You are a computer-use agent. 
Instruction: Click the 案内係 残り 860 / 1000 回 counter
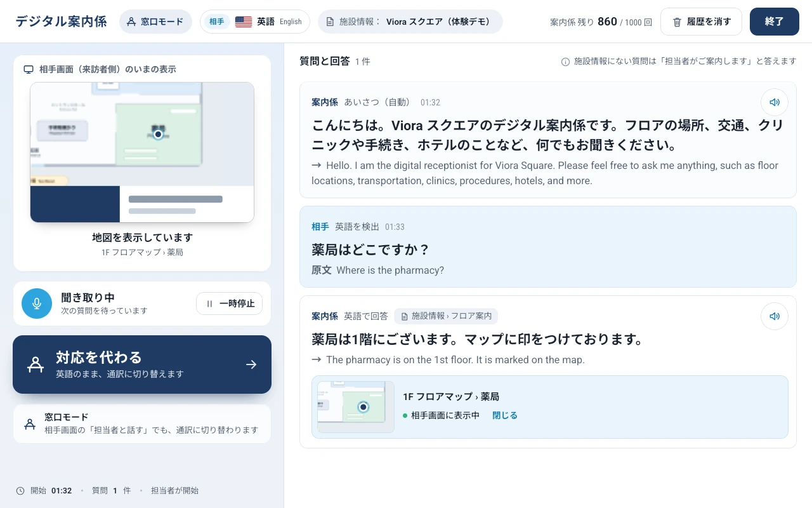[x=601, y=22]
